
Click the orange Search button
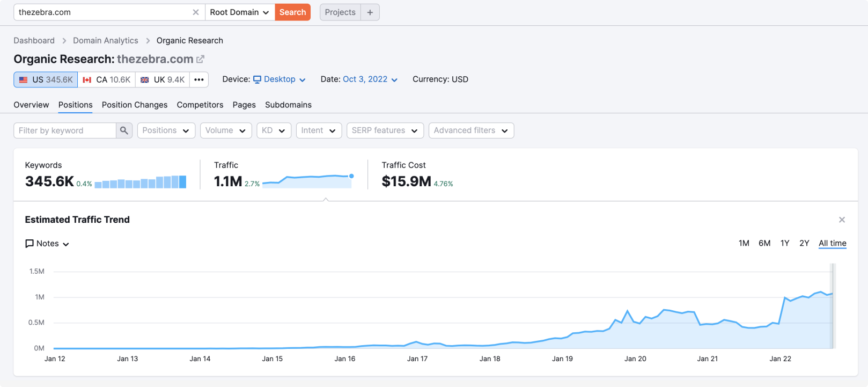(x=292, y=12)
